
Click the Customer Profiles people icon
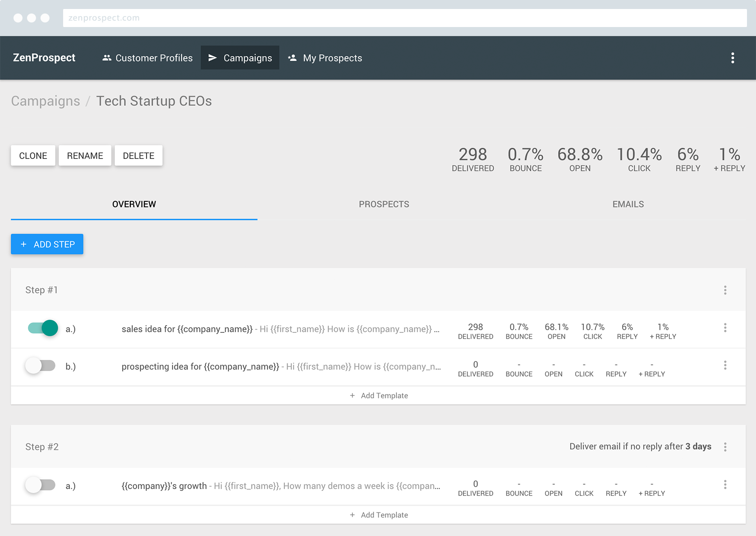(x=106, y=58)
